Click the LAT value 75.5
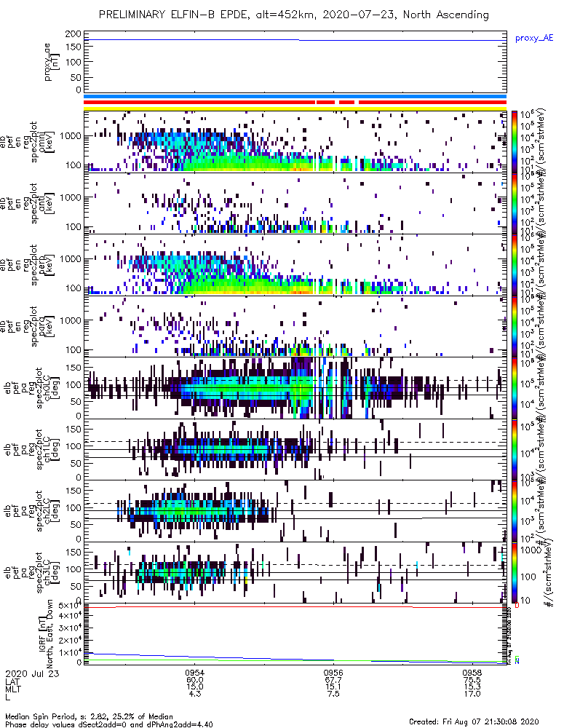Screen dimensions: 564x728 tap(472, 680)
